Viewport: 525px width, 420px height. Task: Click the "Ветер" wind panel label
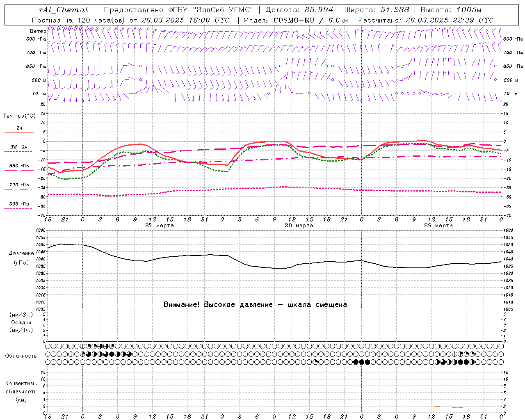point(38,31)
